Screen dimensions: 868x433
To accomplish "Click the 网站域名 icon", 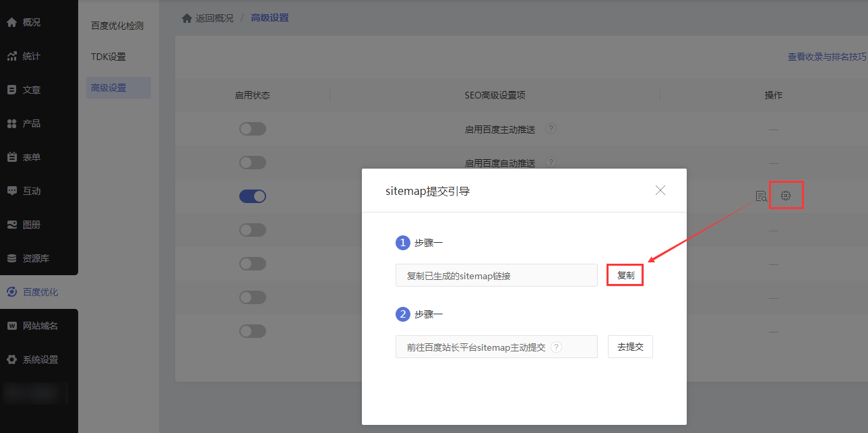I will pos(11,326).
